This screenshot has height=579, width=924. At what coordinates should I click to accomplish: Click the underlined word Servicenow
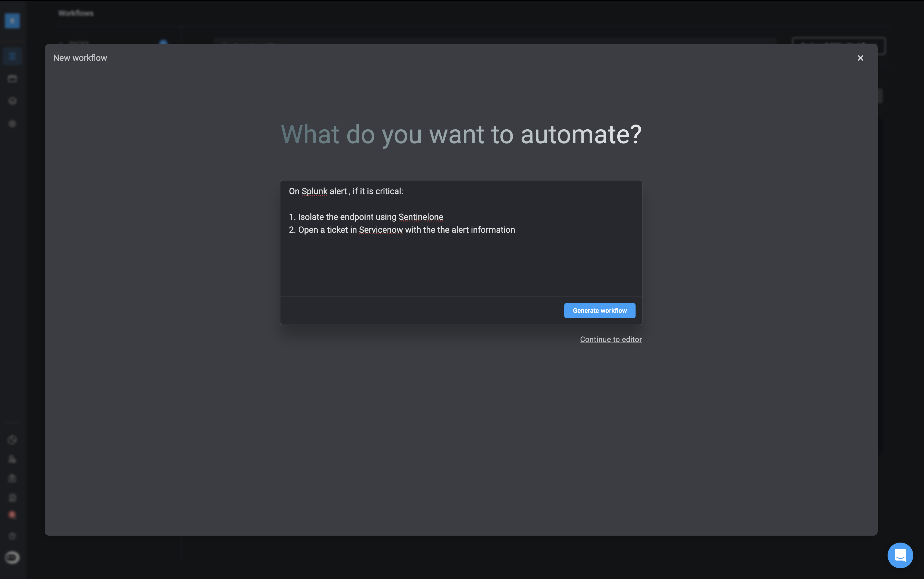(x=381, y=230)
